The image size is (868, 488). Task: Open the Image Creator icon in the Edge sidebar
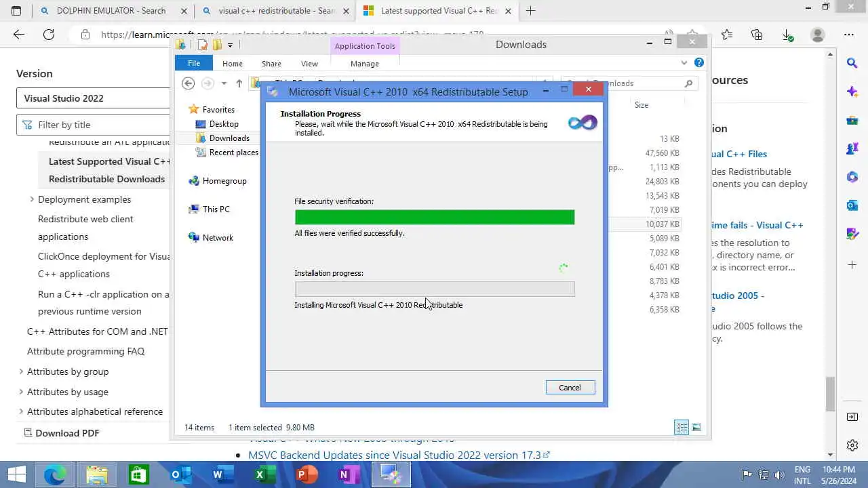click(x=852, y=234)
